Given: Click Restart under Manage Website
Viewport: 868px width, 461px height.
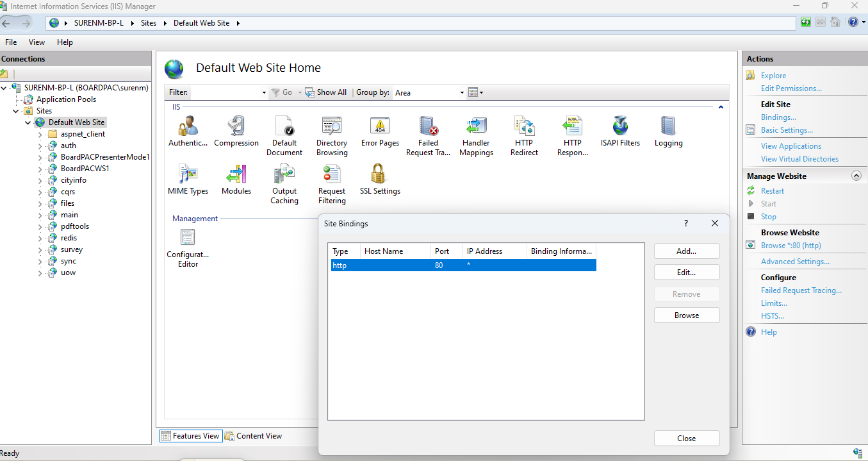Looking at the screenshot, I should point(773,191).
